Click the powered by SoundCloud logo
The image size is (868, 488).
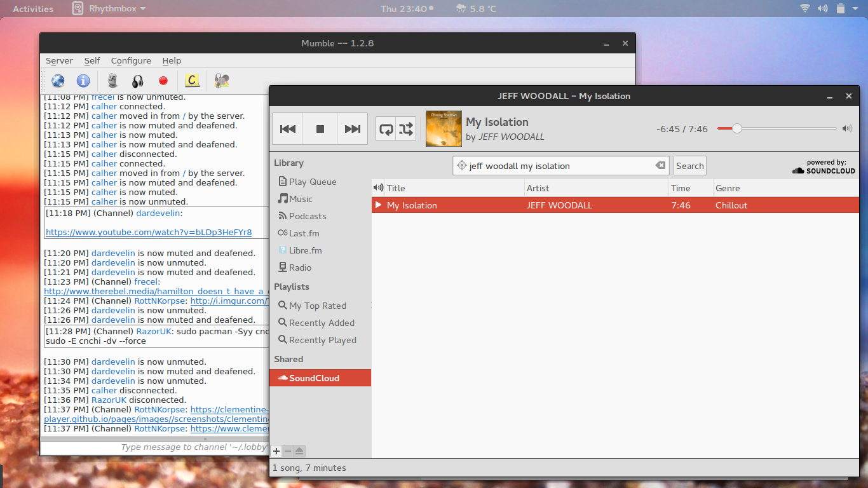824,166
